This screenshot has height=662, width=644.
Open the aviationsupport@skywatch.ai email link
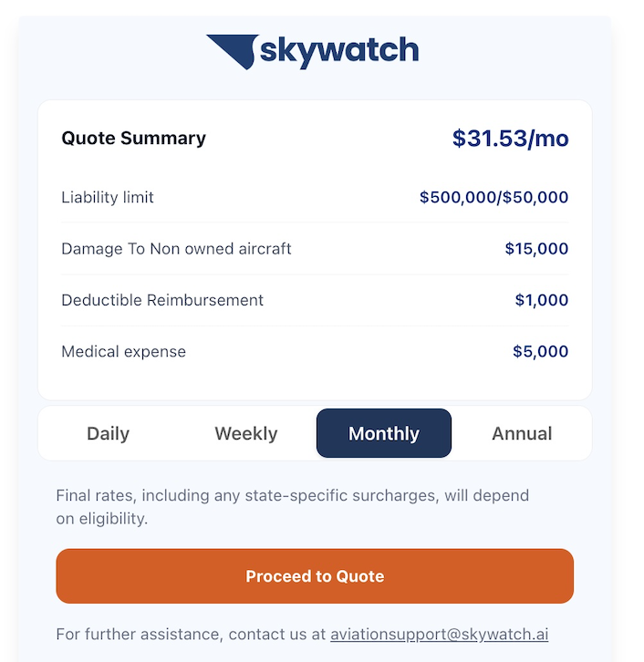[439, 634]
